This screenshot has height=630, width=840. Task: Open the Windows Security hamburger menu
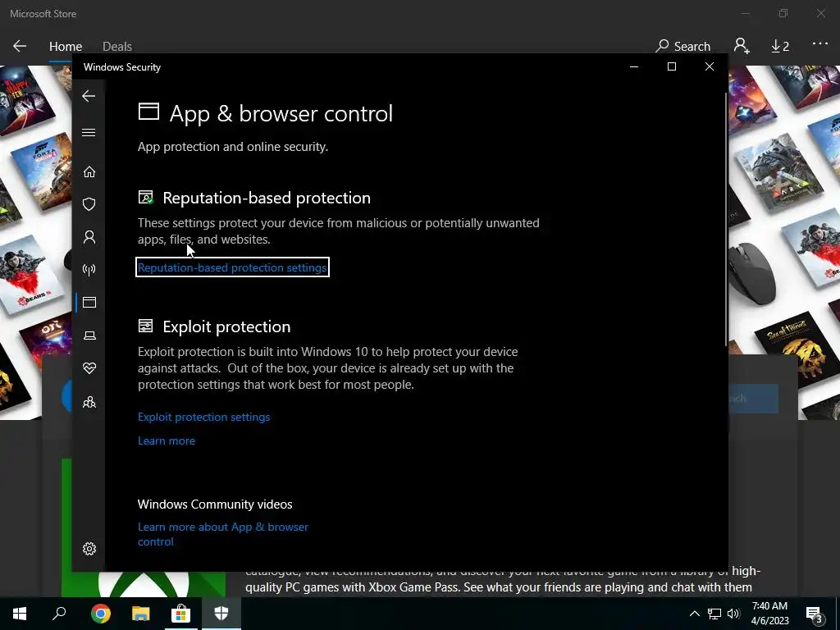tap(89, 132)
